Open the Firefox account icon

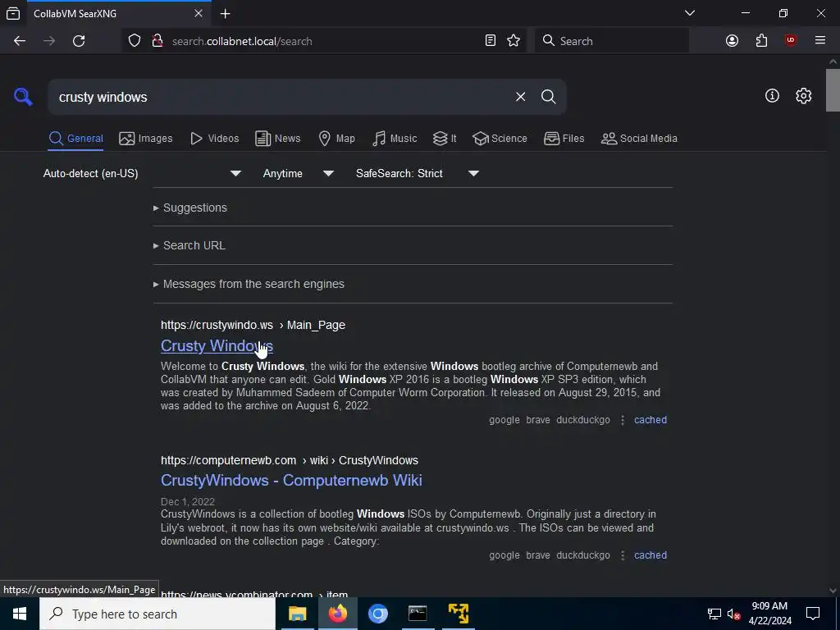tap(732, 41)
